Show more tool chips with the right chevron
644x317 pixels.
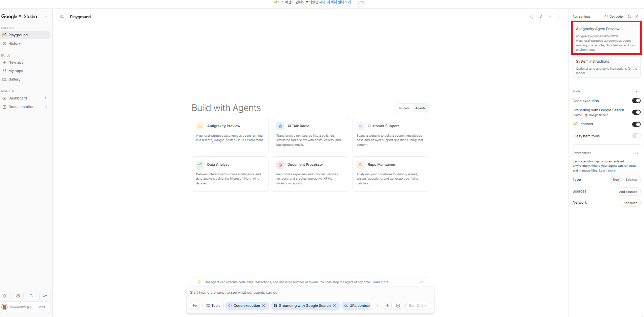pos(378,305)
